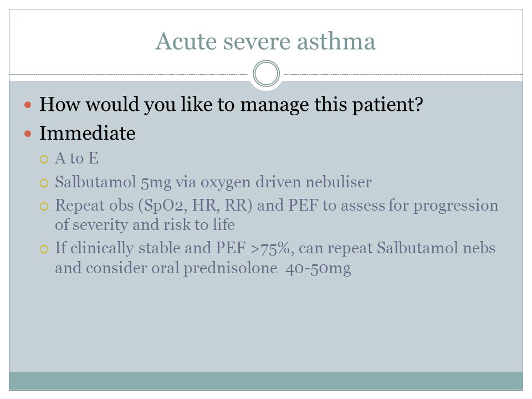Image resolution: width=532 pixels, height=399 pixels.
Task: Click the orange bullet beside 'How would you'
Action: (28, 105)
